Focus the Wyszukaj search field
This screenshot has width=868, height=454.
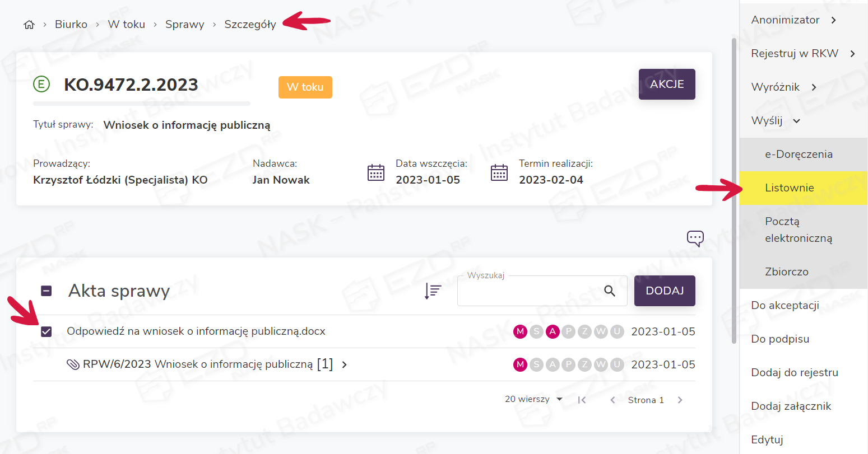[x=527, y=291]
